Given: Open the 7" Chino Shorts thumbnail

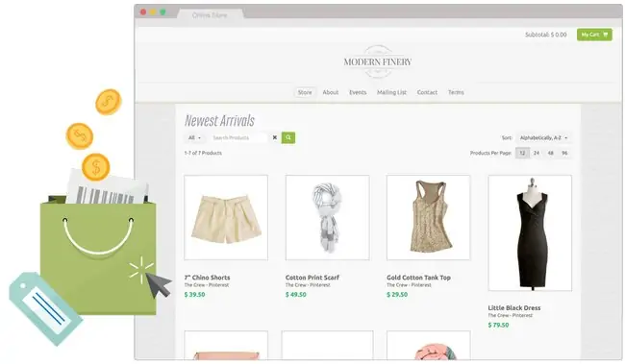Looking at the screenshot, I should tap(226, 217).
